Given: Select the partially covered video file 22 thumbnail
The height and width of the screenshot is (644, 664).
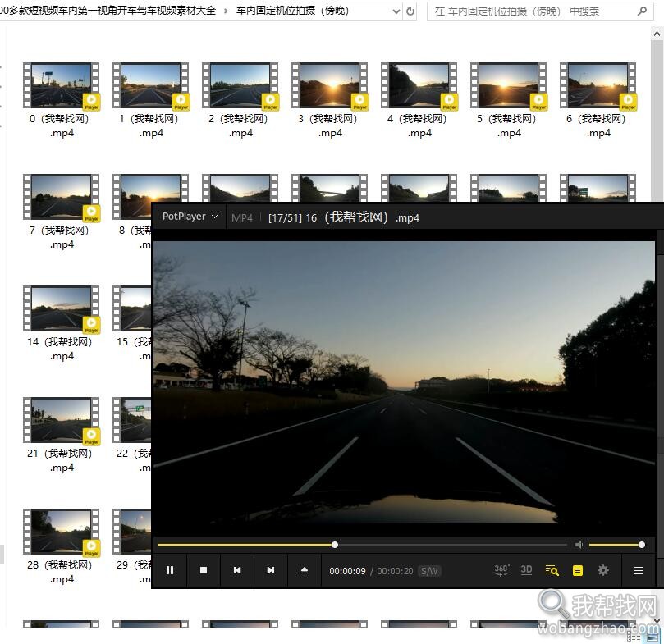Looking at the screenshot, I should tap(131, 420).
